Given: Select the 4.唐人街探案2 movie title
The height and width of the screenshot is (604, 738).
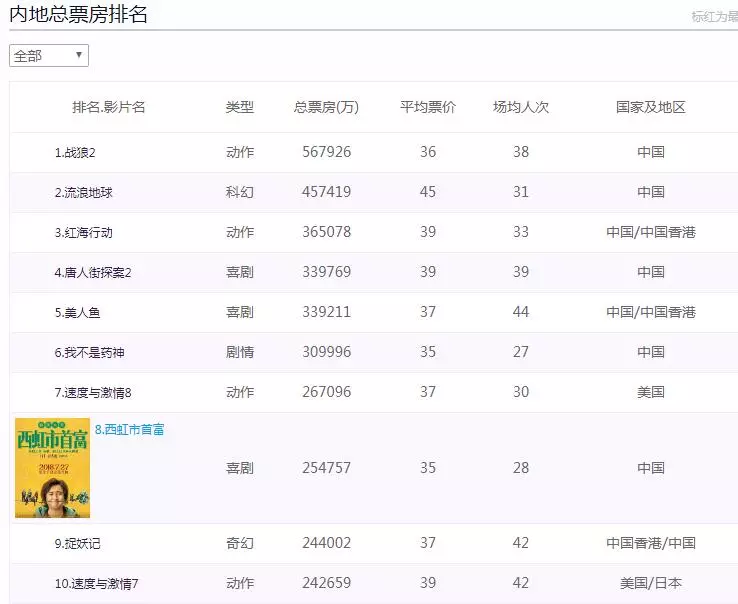Looking at the screenshot, I should pos(93,273).
